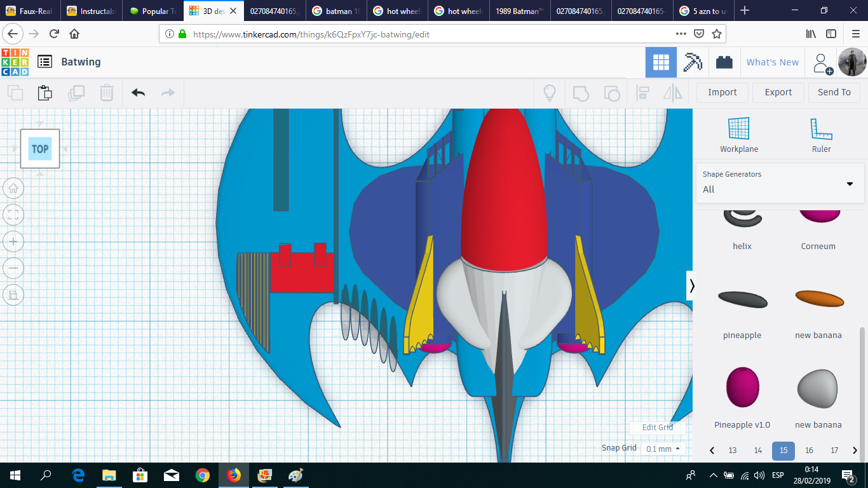Redo the last undone action
Viewport: 868px width, 488px height.
[168, 93]
